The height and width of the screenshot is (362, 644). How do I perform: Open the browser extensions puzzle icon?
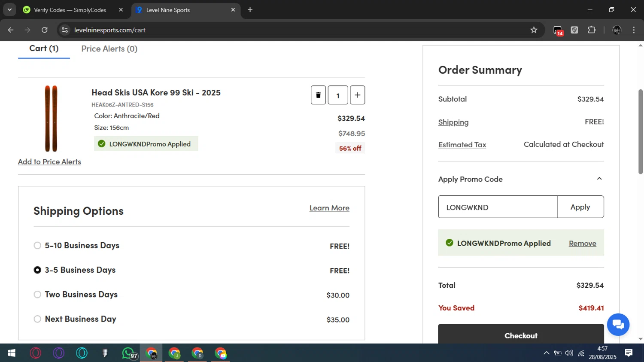(x=592, y=30)
